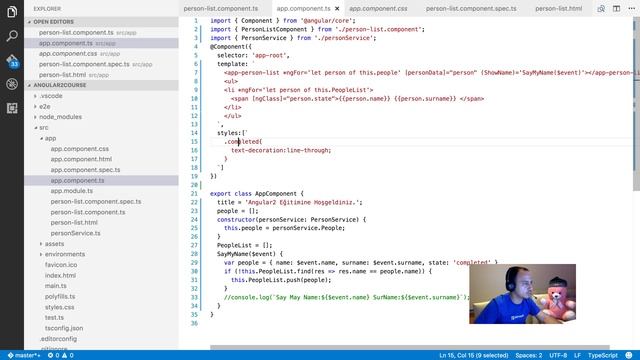The image size is (640, 360).
Task: Open the Explorer view in activity bar
Action: coord(12,11)
